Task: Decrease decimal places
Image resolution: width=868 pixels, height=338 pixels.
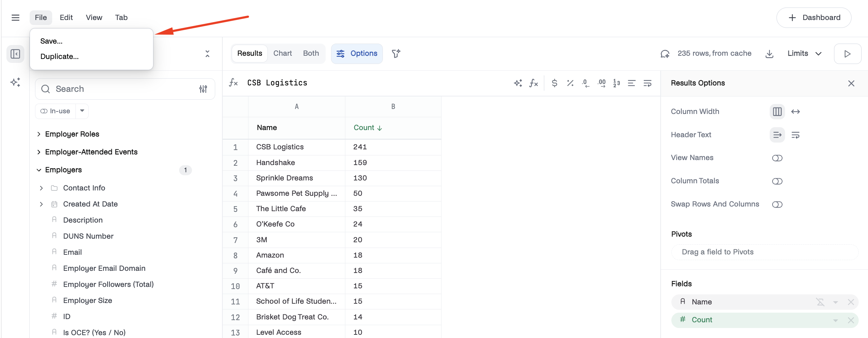Action: 586,83
